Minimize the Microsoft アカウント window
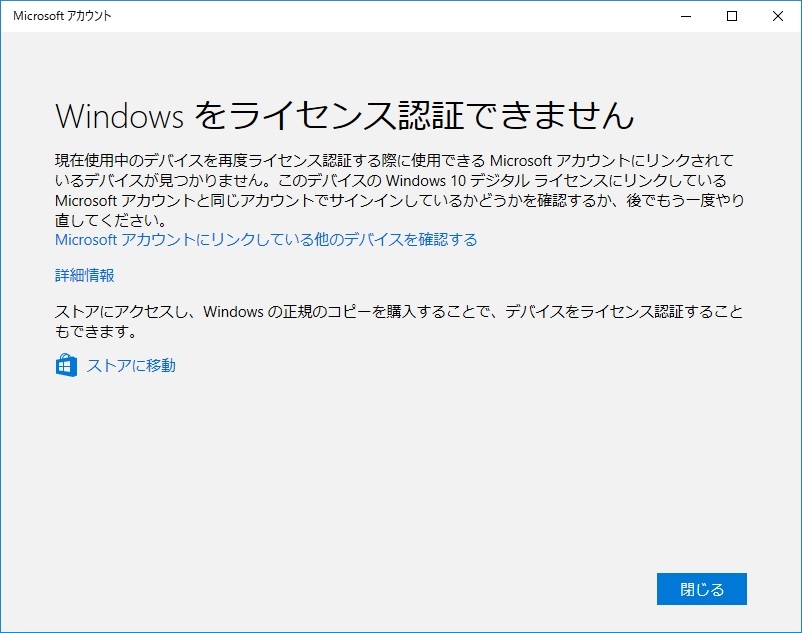Viewport: 802px width, 633px height. 686,16
